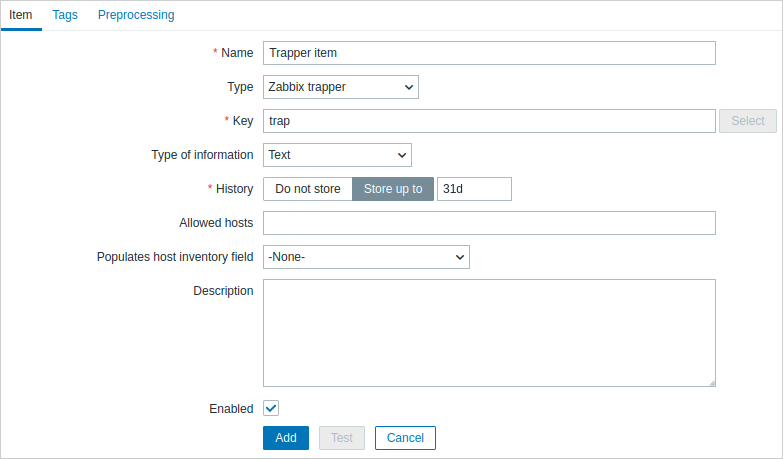Click inside the Description text area
Screen dimensions: 783x459
tap(489, 332)
